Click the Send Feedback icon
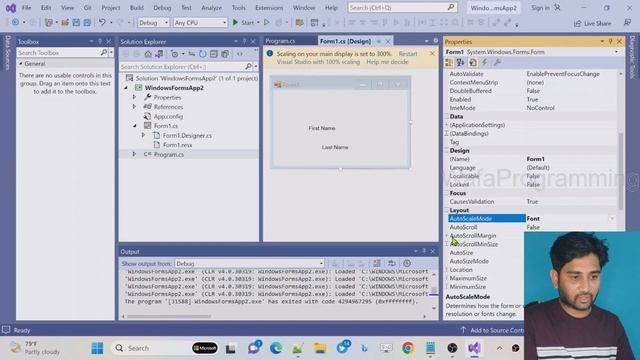Screen dimensions: 640x360 627,23
